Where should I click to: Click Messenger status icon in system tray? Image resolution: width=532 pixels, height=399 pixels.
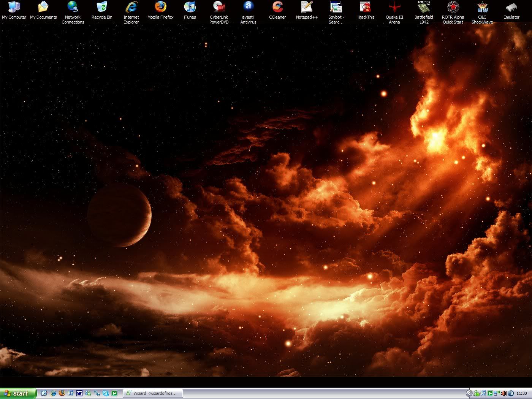point(477,393)
